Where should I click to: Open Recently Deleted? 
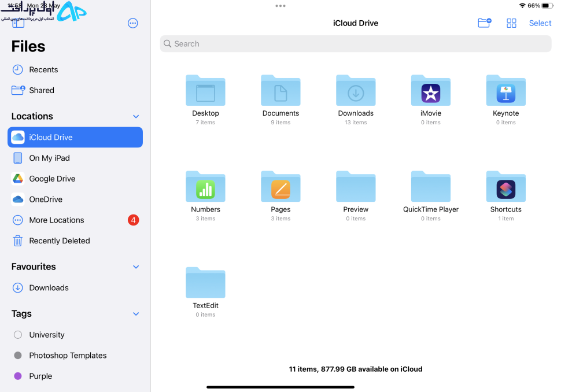75,241
